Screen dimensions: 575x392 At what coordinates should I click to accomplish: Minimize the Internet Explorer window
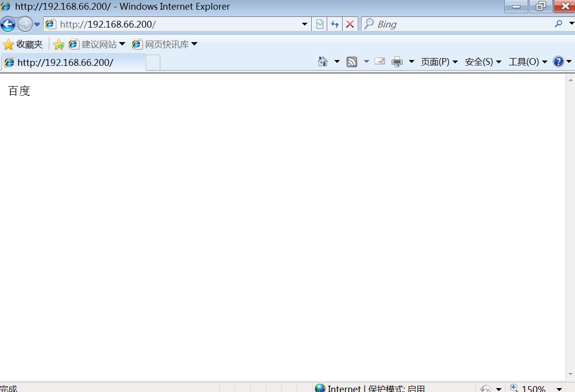click(516, 6)
